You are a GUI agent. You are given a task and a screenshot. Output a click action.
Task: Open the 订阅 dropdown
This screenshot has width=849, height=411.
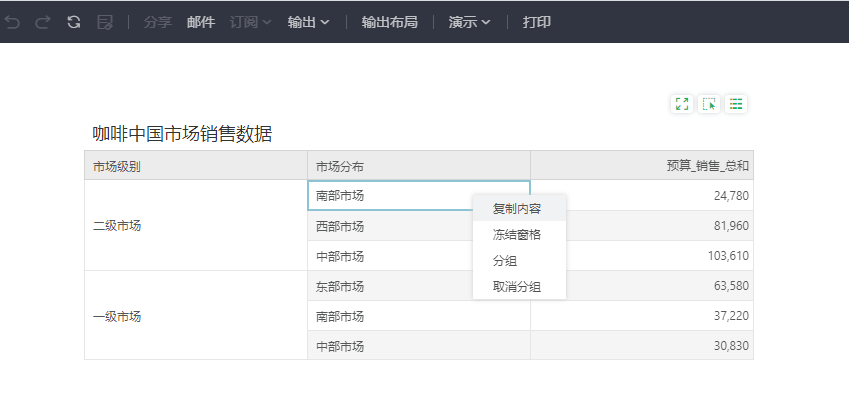tap(250, 21)
